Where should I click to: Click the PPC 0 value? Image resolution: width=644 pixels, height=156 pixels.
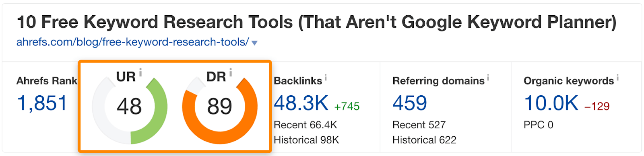(x=539, y=125)
